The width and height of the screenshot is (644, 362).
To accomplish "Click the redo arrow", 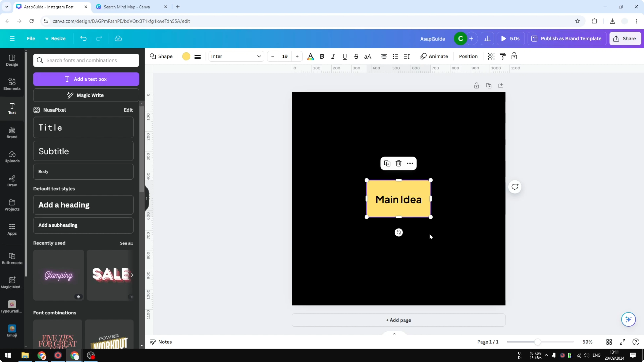I will [99, 38].
